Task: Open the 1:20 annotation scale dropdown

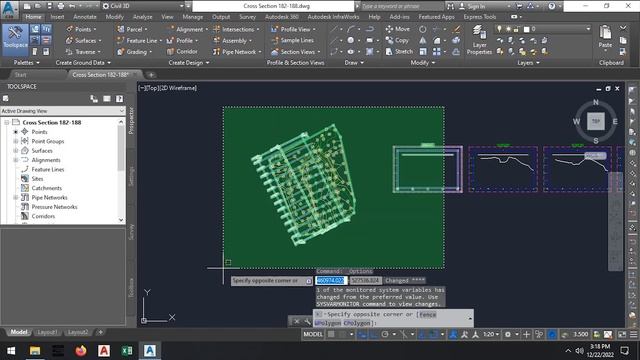Action: coord(491,334)
